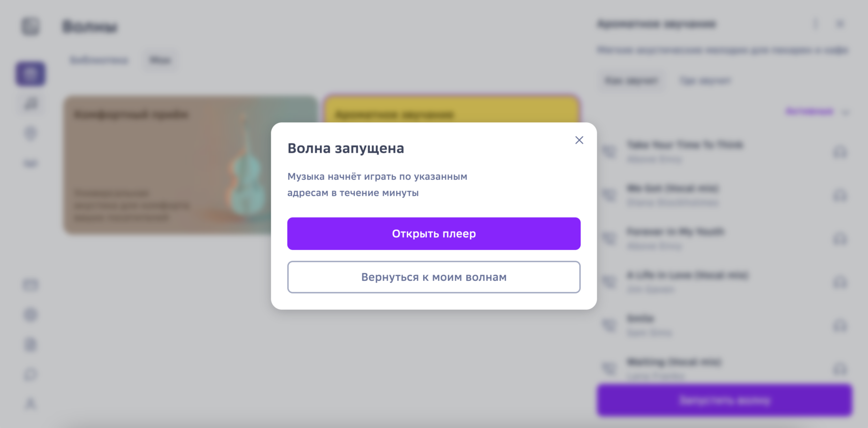Click headphones icon next to "Smile"
This screenshot has width=868, height=428.
click(x=840, y=326)
